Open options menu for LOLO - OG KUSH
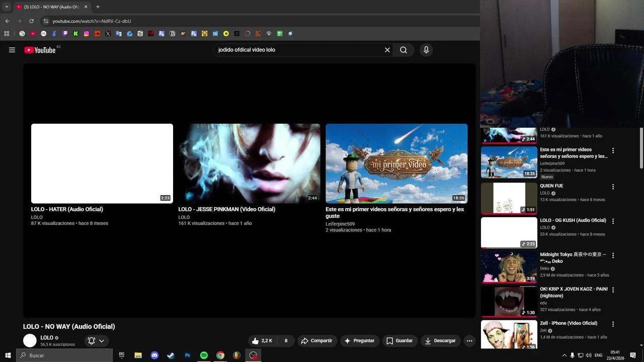 (613, 221)
